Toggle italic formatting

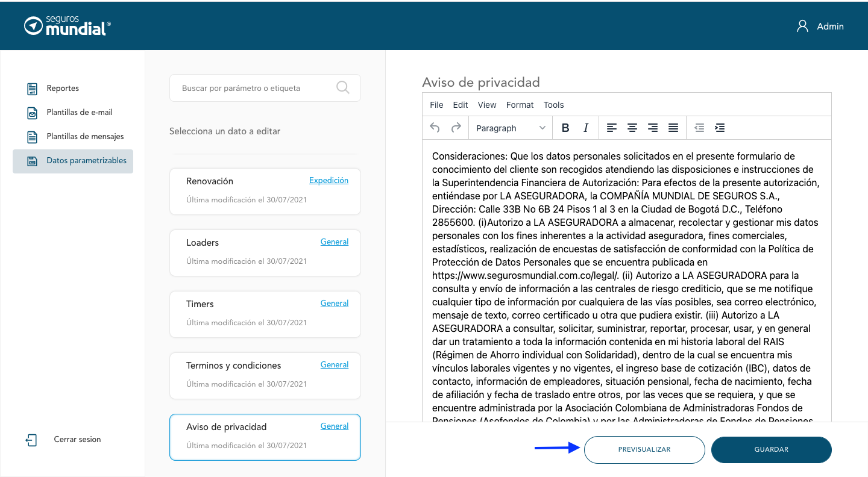(x=586, y=128)
